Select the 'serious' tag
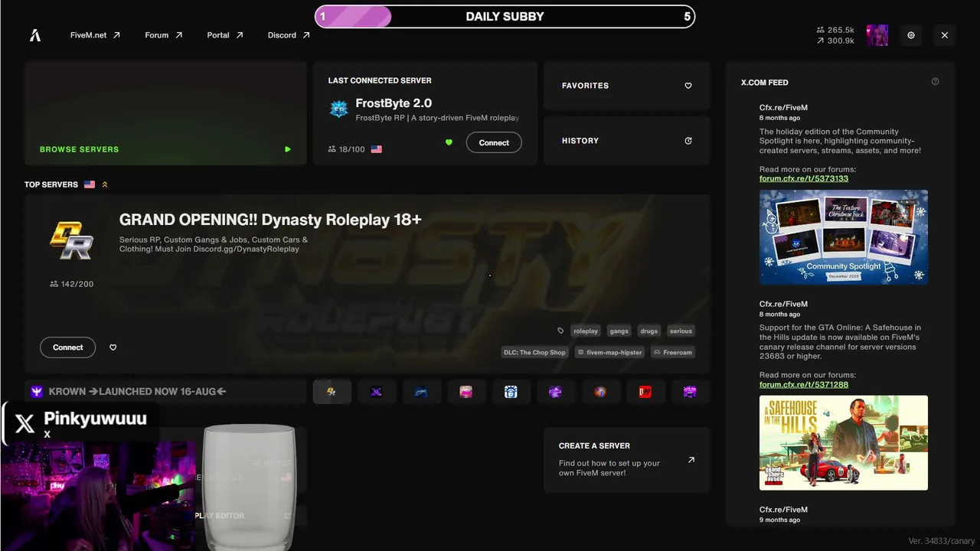The image size is (980, 551). [681, 331]
